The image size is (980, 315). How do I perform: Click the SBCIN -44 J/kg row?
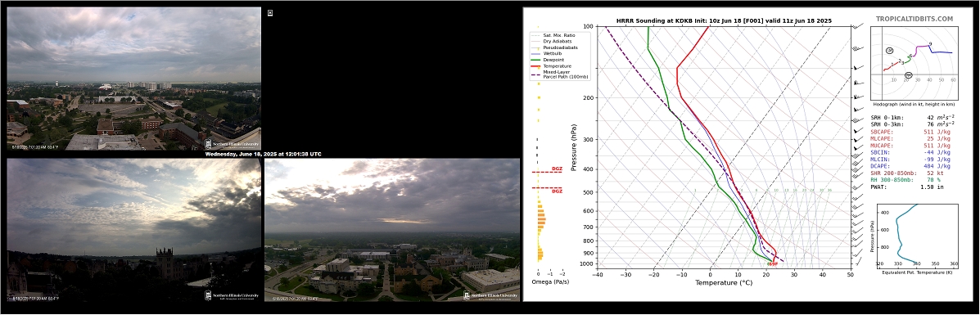tap(911, 152)
